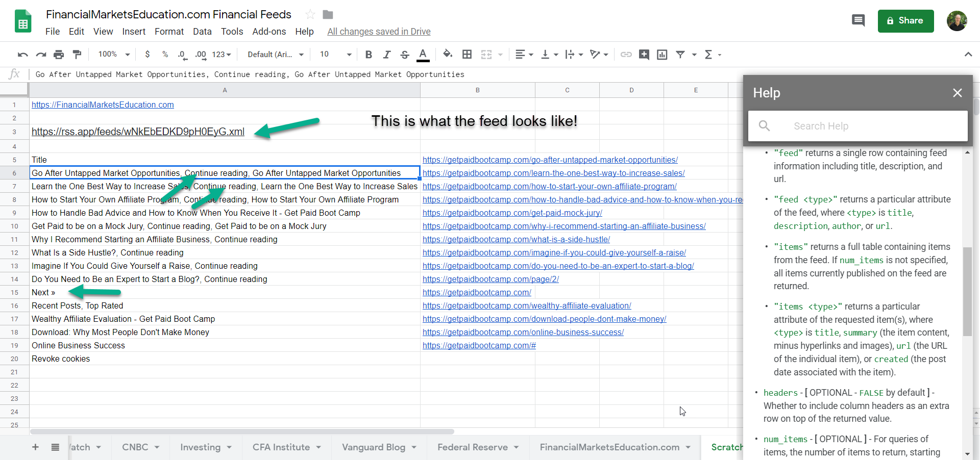The width and height of the screenshot is (980, 460).
Task: Open the Borders tool
Action: pyautogui.click(x=467, y=55)
